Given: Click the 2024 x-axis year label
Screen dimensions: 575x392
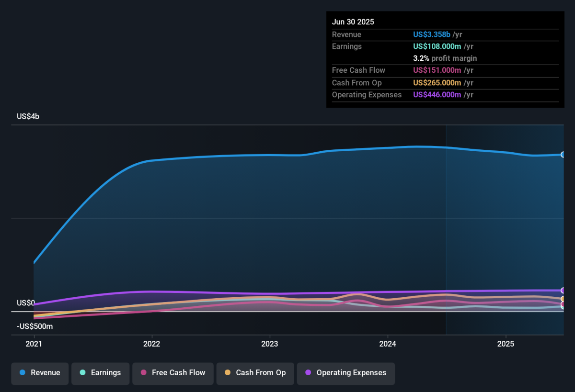Looking at the screenshot, I should coord(388,344).
